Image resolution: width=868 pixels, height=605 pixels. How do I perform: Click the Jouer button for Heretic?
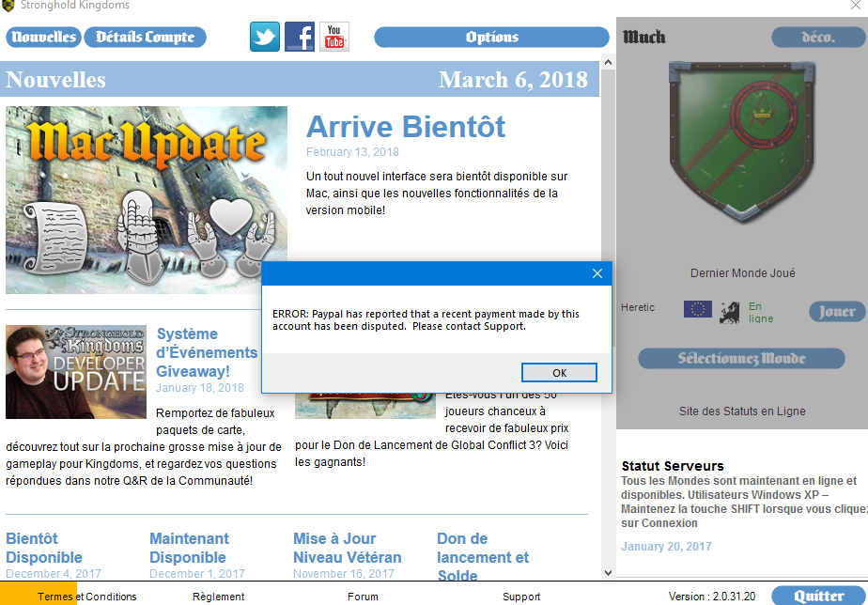(x=837, y=312)
